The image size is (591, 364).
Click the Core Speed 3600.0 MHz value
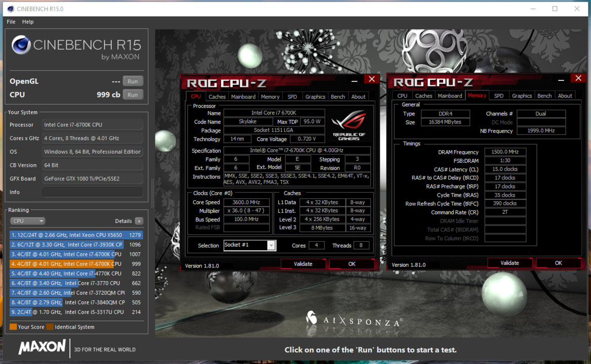tap(246, 202)
